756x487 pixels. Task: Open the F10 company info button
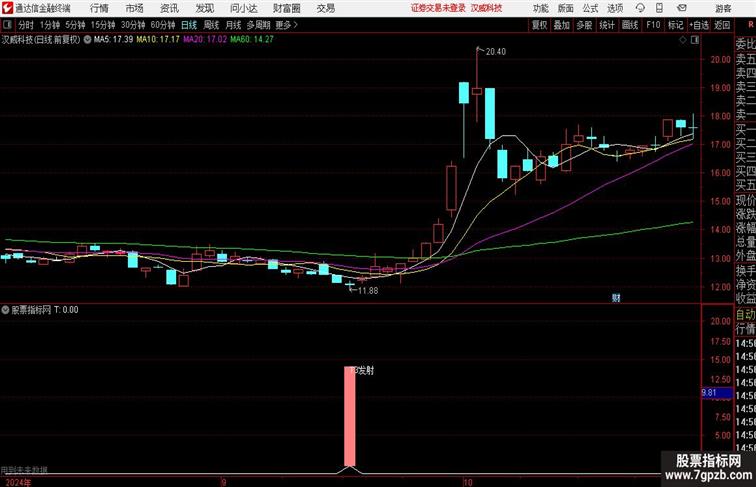pos(653,25)
